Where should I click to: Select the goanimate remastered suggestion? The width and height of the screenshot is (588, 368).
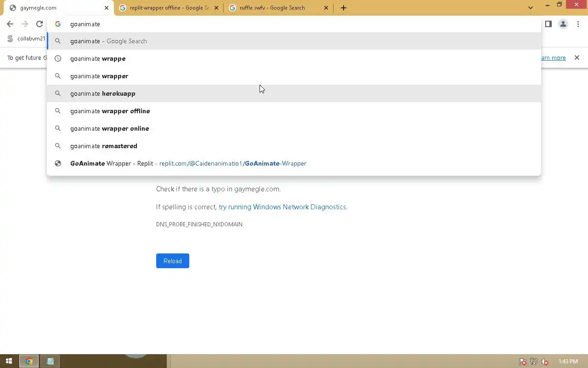click(294, 146)
